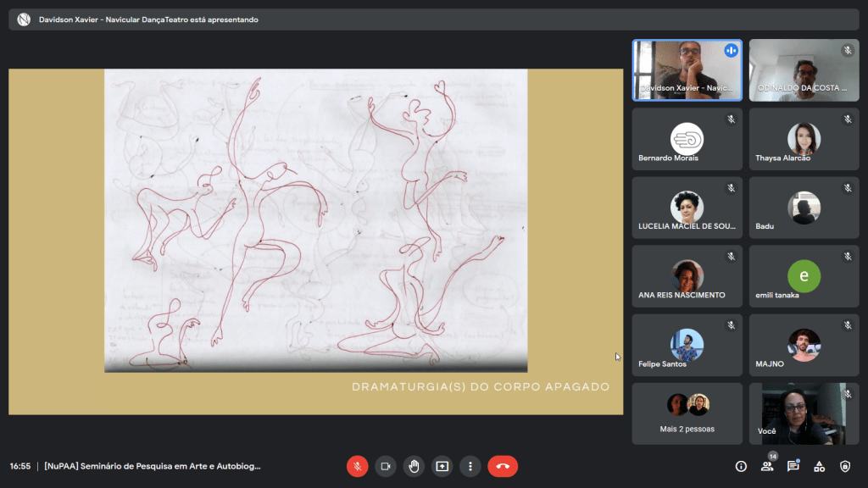Click the present screen button
The width and height of the screenshot is (868, 488).
442,466
